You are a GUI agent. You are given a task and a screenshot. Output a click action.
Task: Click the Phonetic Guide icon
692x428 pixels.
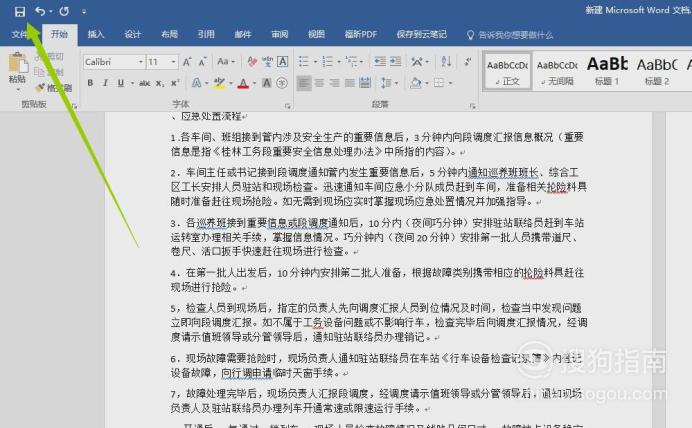(267, 62)
